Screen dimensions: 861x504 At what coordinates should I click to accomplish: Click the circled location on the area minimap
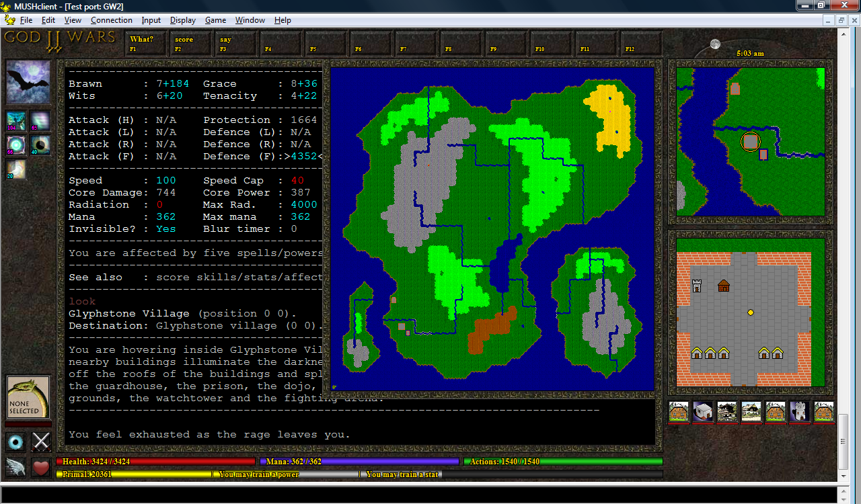pyautogui.click(x=751, y=142)
